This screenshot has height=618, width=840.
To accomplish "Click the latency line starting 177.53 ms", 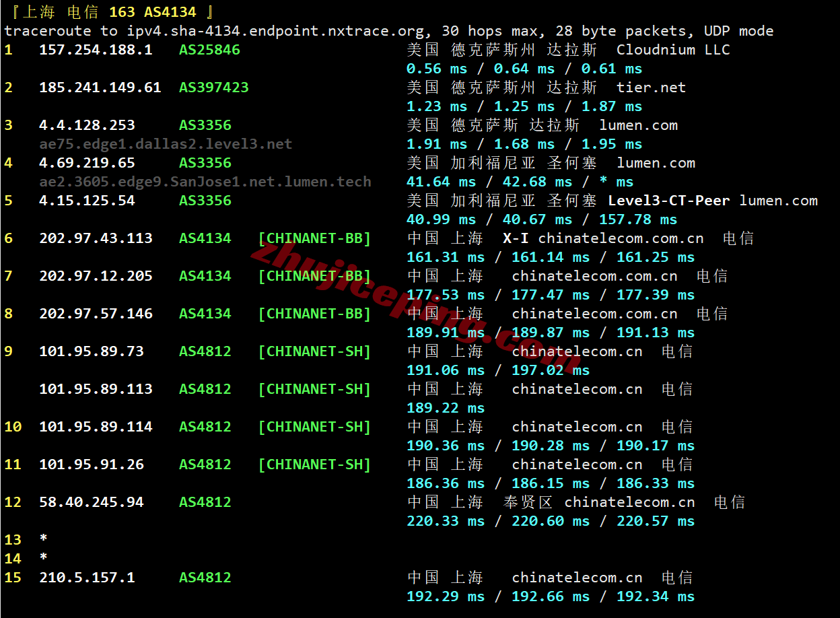I will (x=551, y=295).
